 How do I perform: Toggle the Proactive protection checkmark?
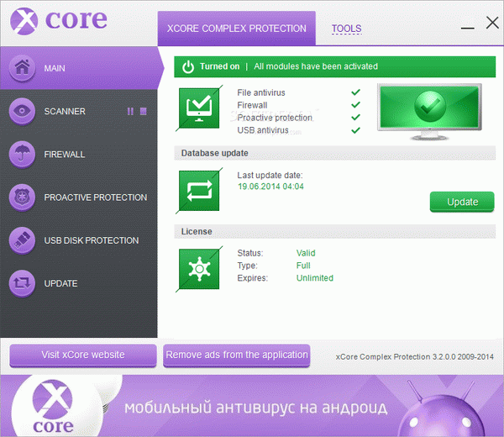[355, 118]
